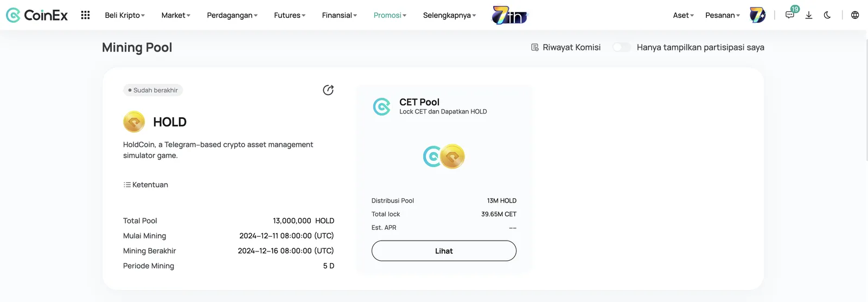Click the Ketentuan list icon
This screenshot has height=302, width=868.
(127, 185)
